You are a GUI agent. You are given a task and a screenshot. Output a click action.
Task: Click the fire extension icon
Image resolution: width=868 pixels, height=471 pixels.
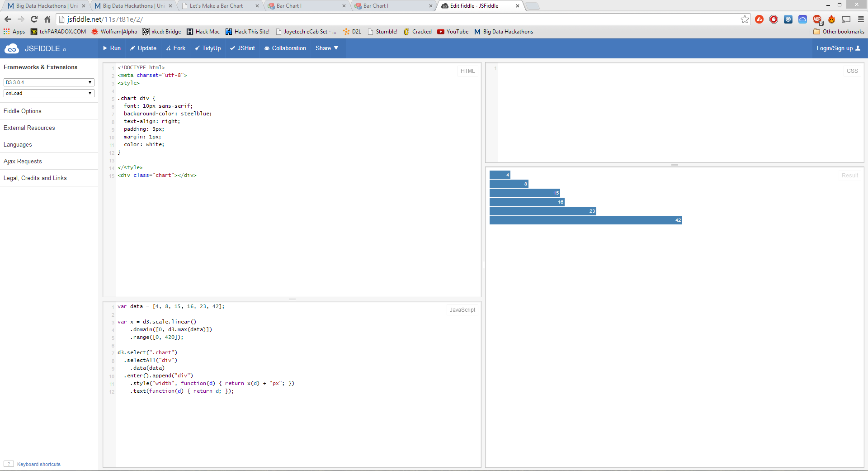click(832, 19)
